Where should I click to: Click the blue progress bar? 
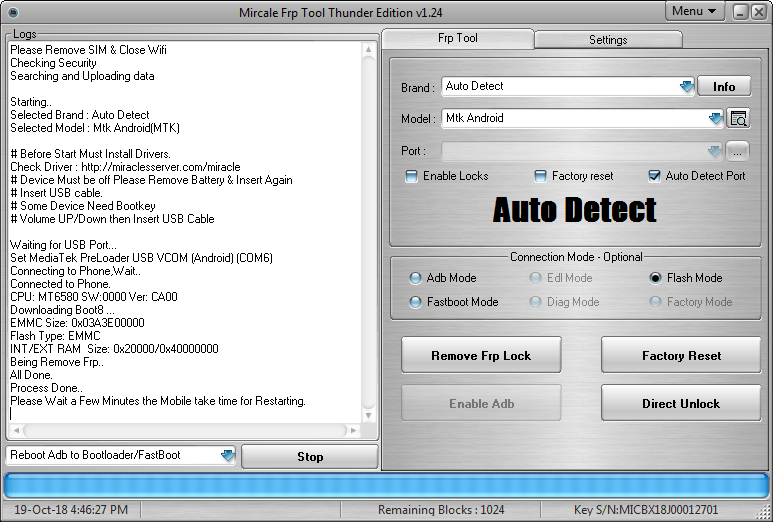[x=386, y=487]
